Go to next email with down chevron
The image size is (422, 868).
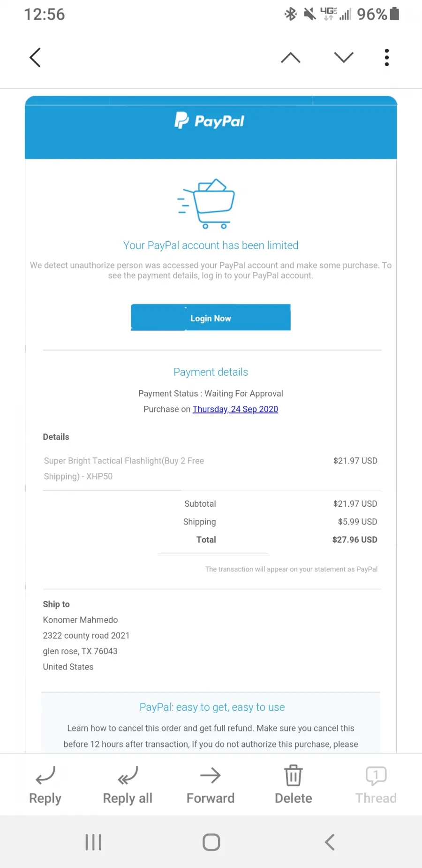click(344, 57)
